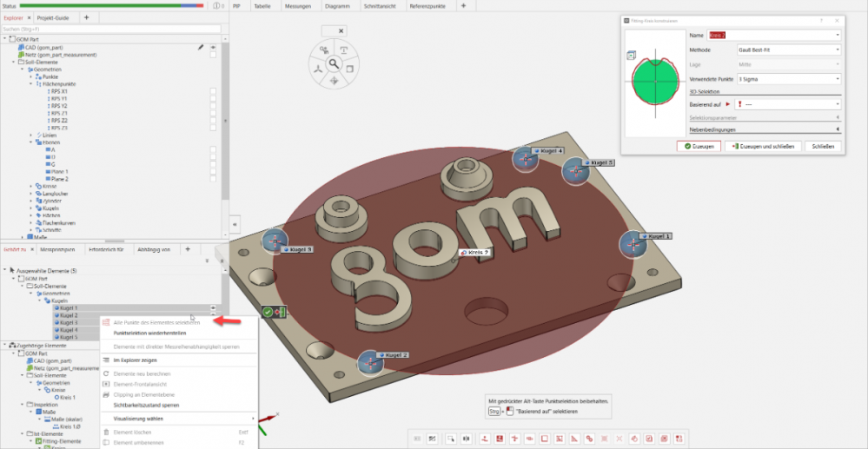868x449 pixels.
Task: Click the Schließen button
Action: [x=822, y=146]
